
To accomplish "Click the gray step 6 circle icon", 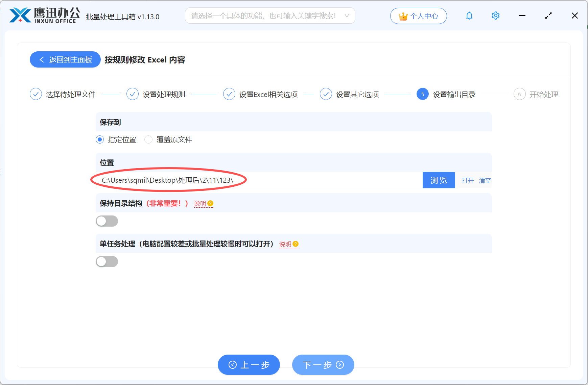I will [x=520, y=94].
